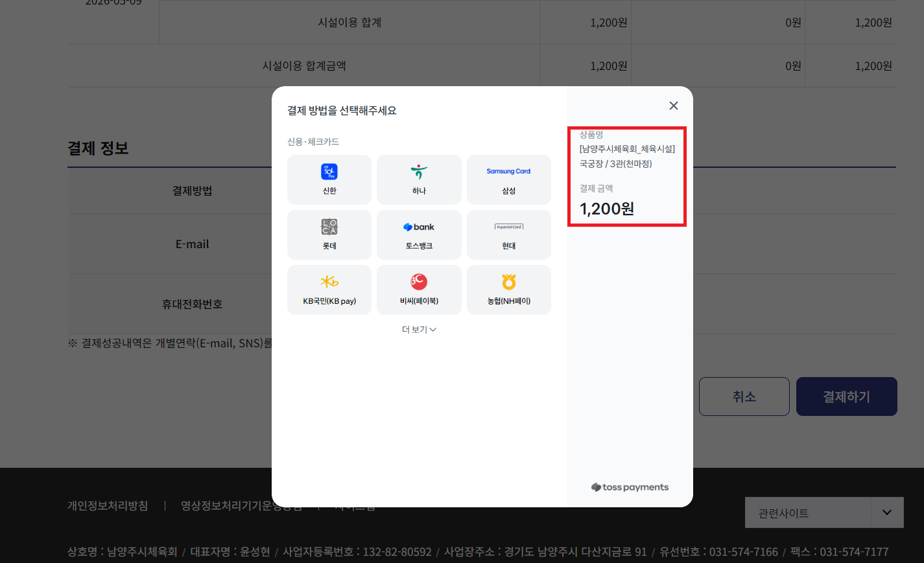Click the 휴대전화번호 row label
Screen dimensions: 924x563
tap(192, 304)
